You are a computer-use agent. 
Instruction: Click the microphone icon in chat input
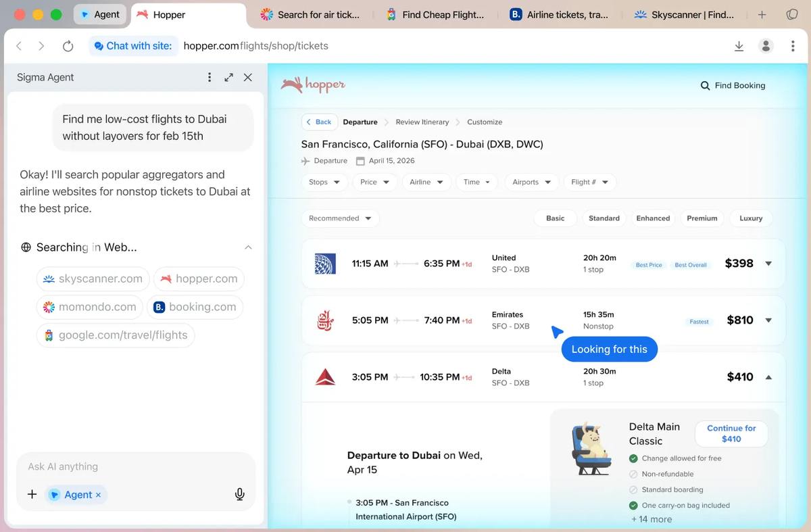239,495
